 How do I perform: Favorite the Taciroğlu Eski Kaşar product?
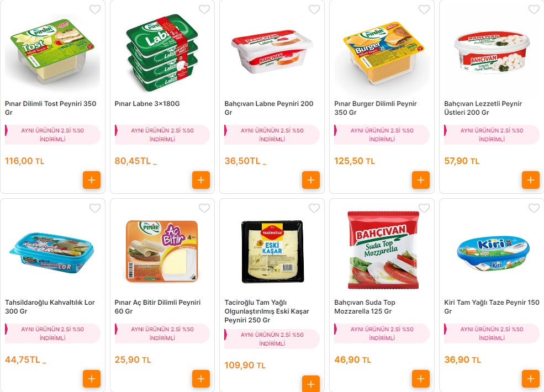point(314,208)
